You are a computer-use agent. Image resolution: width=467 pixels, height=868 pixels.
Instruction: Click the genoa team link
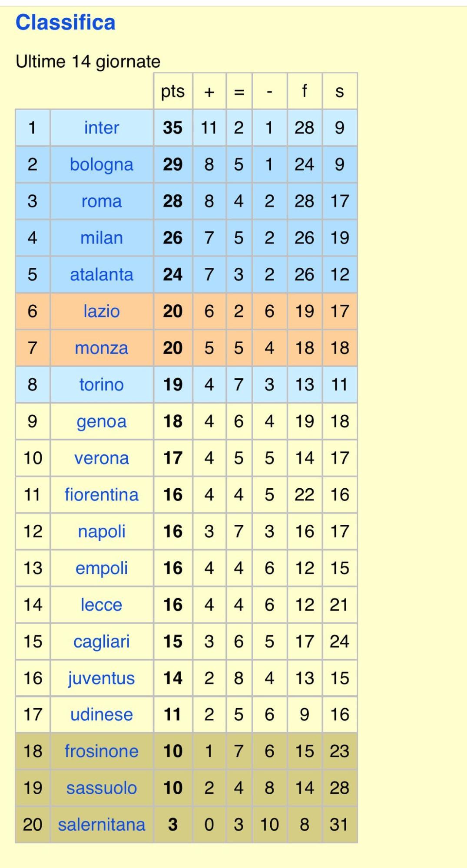coord(101,421)
